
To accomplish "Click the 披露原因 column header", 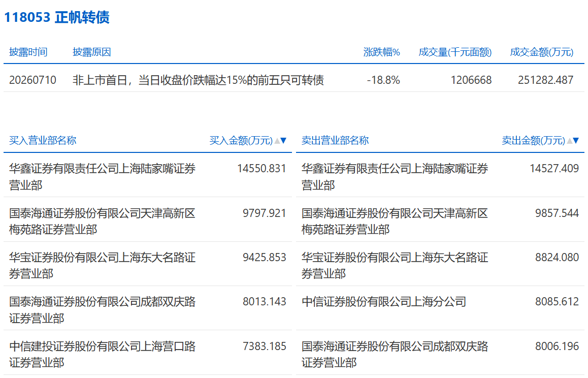I will point(92,52).
